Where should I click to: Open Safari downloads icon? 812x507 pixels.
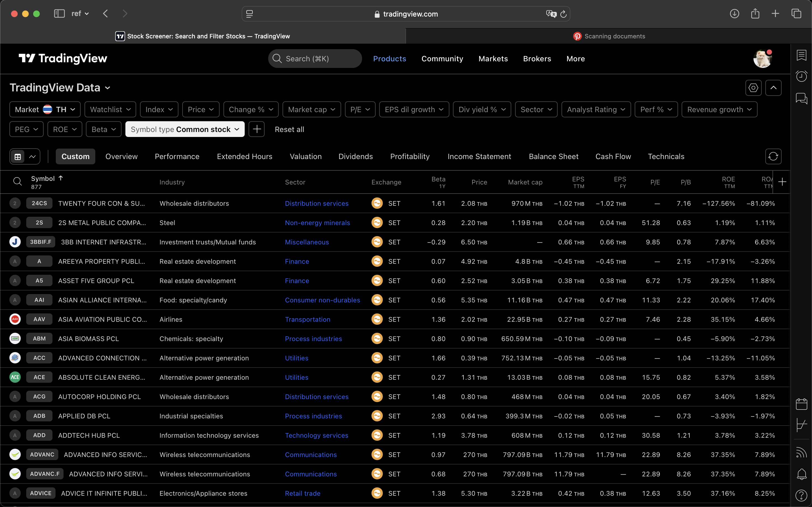click(734, 14)
